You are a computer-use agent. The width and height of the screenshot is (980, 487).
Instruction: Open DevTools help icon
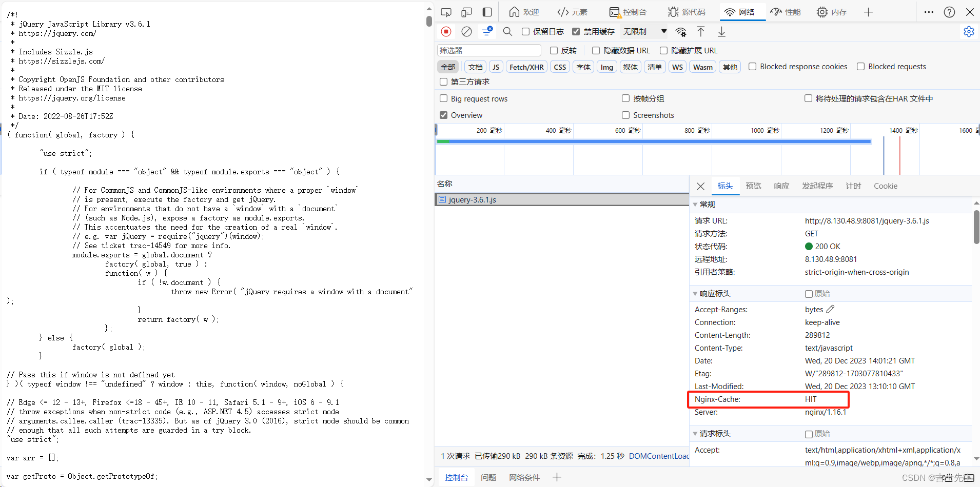(949, 12)
